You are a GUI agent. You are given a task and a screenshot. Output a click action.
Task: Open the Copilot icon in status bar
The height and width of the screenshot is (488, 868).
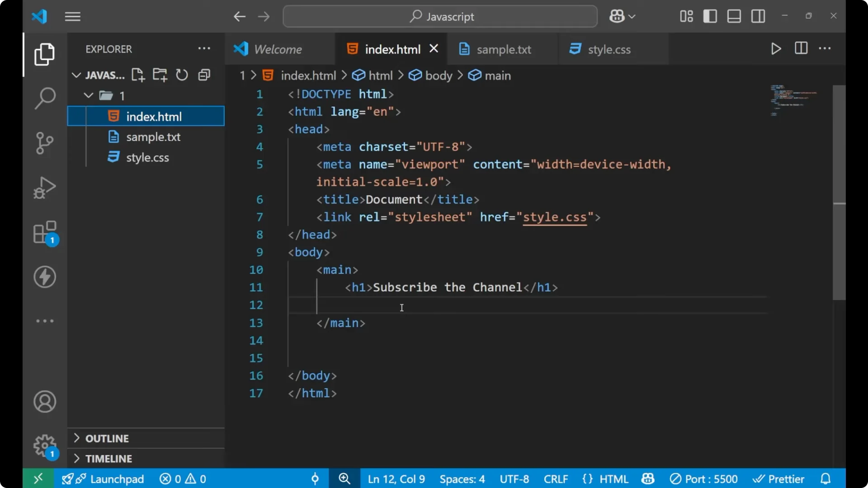(x=647, y=479)
